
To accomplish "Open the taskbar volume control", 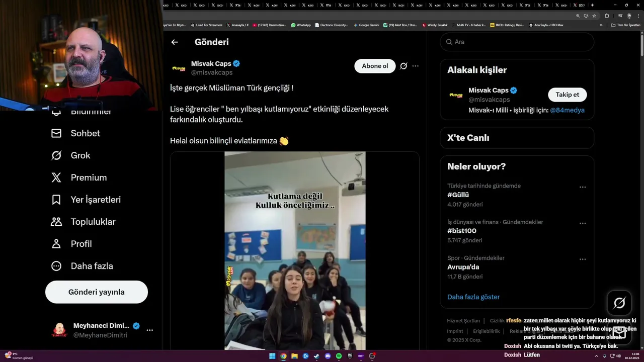I will (x=618, y=356).
